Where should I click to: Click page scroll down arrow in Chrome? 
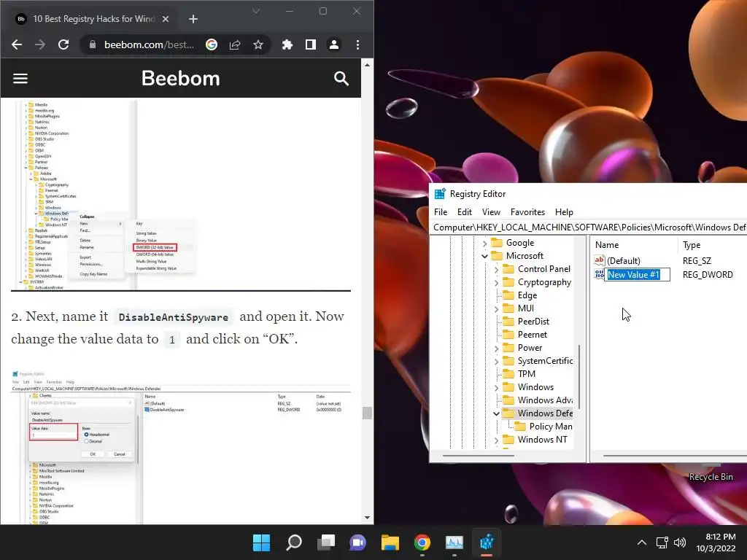(367, 518)
